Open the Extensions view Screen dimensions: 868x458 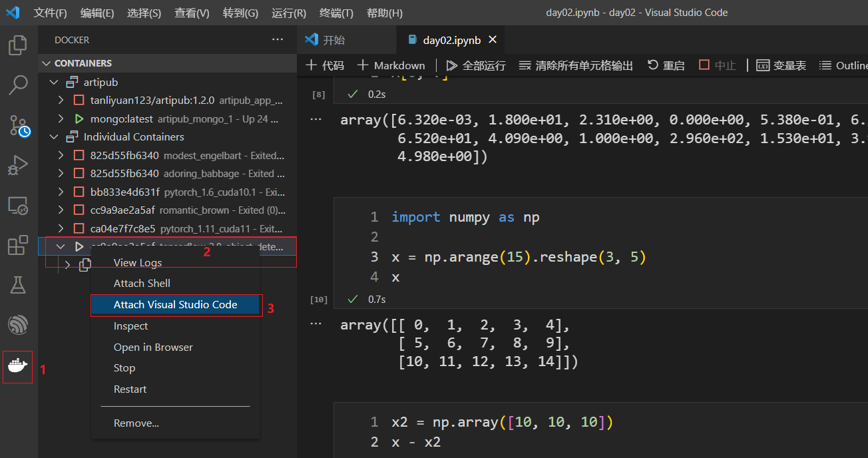pyautogui.click(x=17, y=245)
